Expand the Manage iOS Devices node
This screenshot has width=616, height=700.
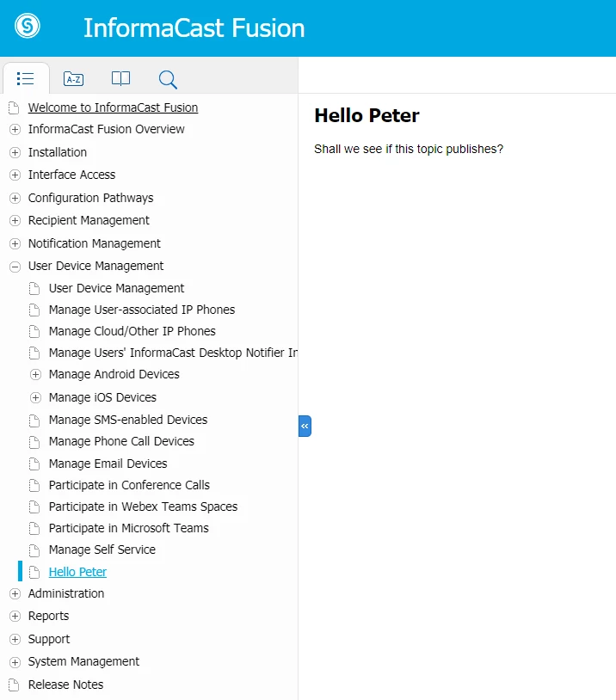(35, 397)
